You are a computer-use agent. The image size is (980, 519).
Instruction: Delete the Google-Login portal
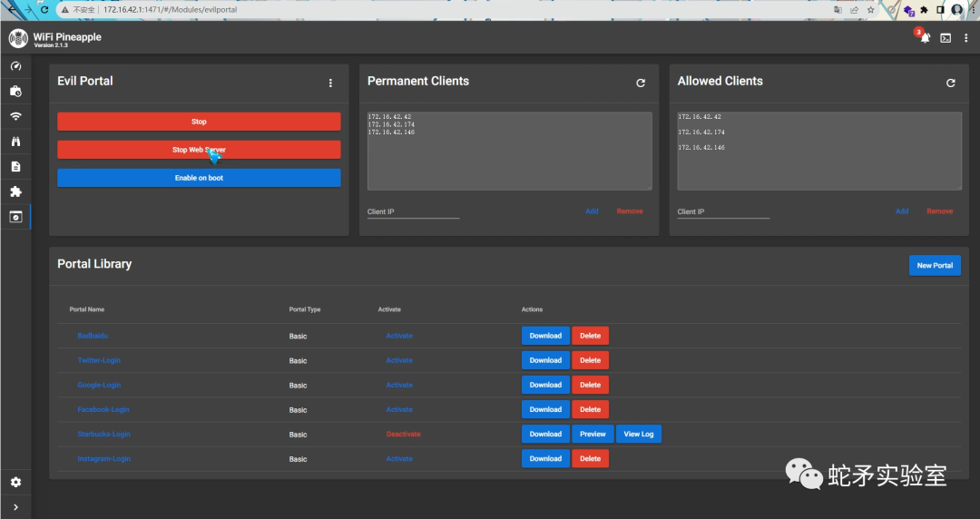[590, 386]
